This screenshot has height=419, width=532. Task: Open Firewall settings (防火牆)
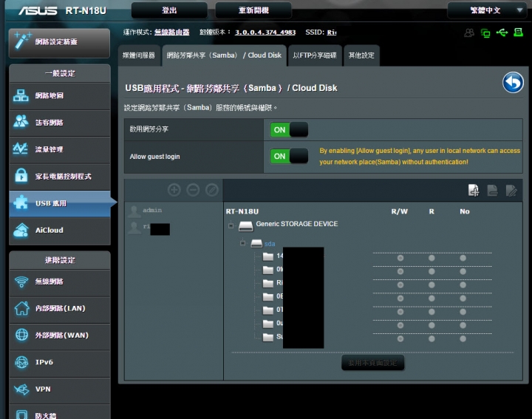[x=60, y=413]
